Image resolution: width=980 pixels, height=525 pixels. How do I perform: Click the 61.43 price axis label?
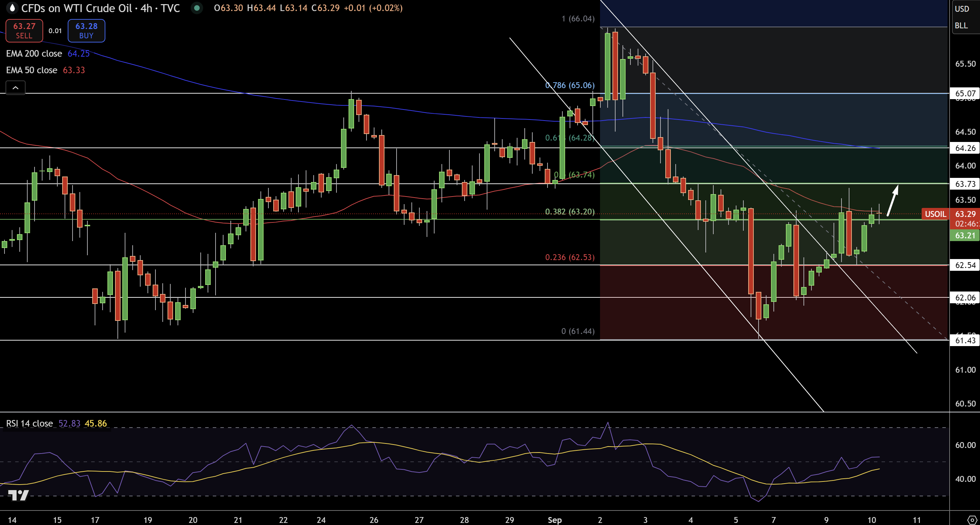coord(965,340)
